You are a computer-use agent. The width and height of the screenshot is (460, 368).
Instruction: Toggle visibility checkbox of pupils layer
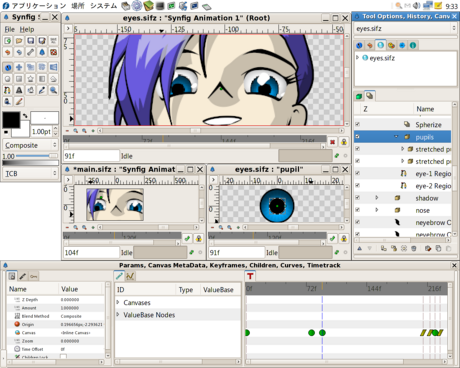click(357, 137)
